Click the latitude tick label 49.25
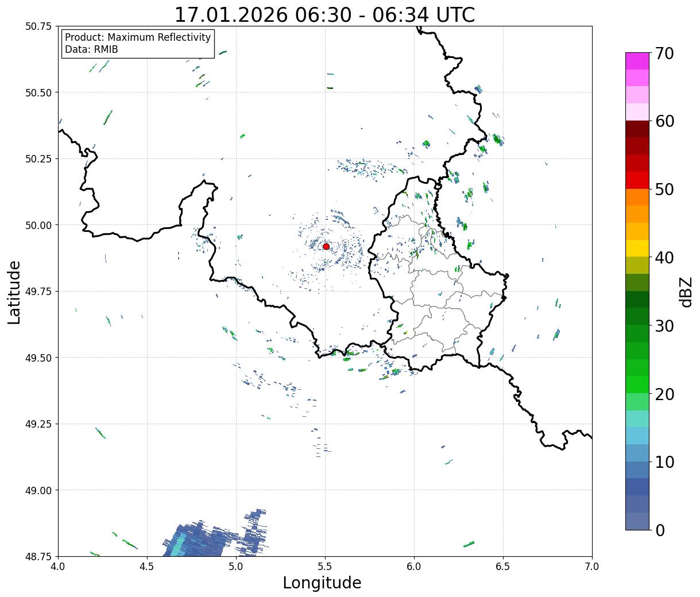 [38, 424]
